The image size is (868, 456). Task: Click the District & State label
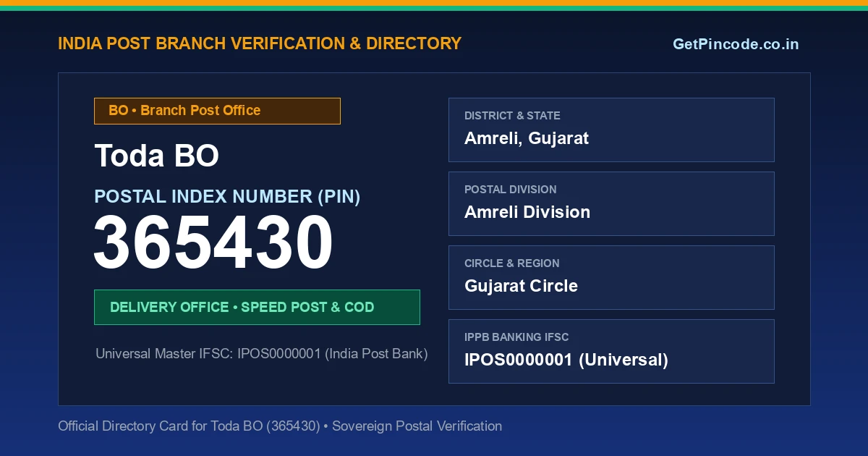click(512, 116)
